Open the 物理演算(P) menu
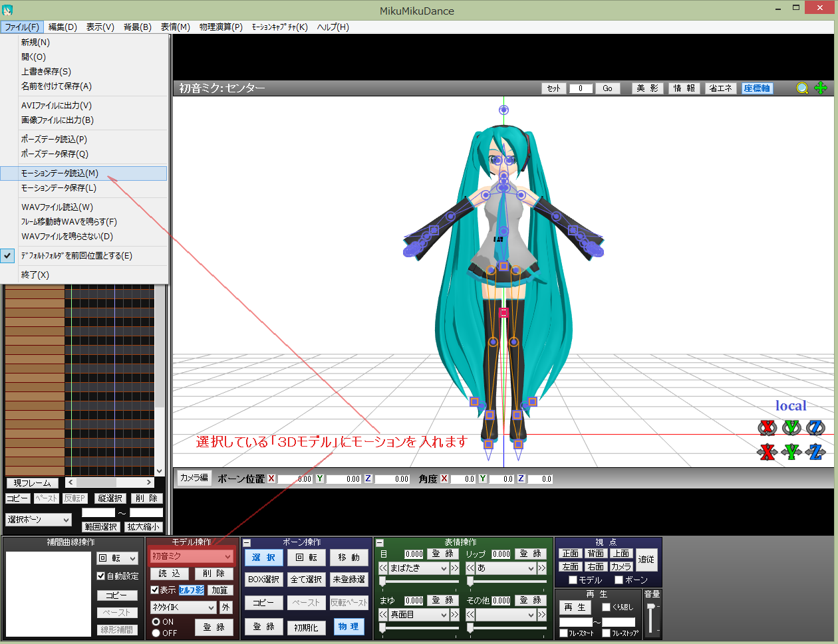 point(221,27)
